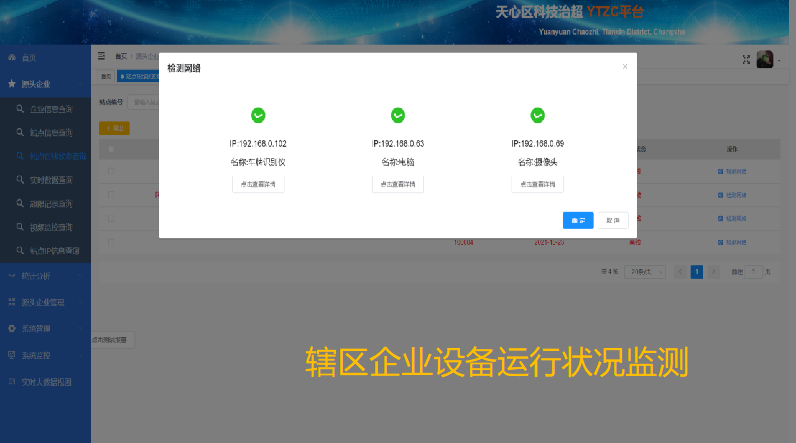Collapse sidebar using hamburger menu icon

(x=101, y=57)
